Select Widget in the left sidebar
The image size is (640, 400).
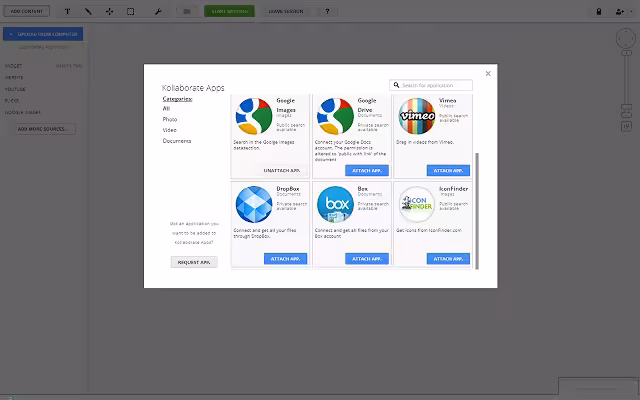13,66
